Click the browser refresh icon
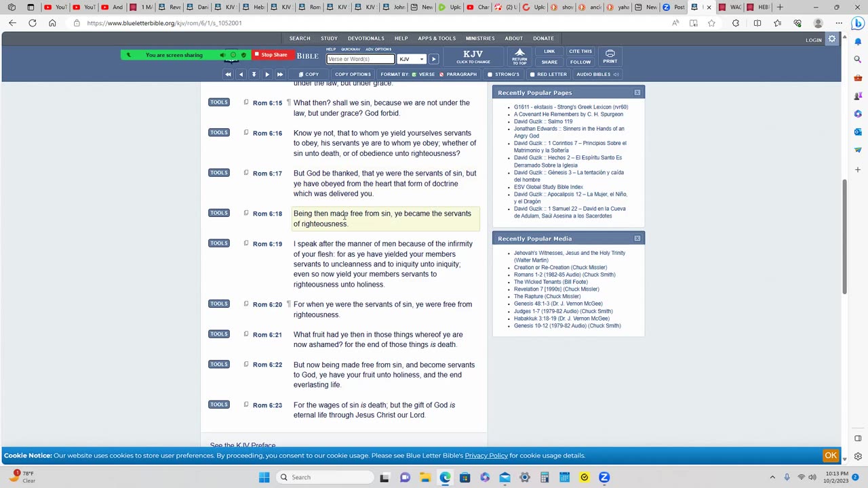This screenshot has width=868, height=488. 32,23
